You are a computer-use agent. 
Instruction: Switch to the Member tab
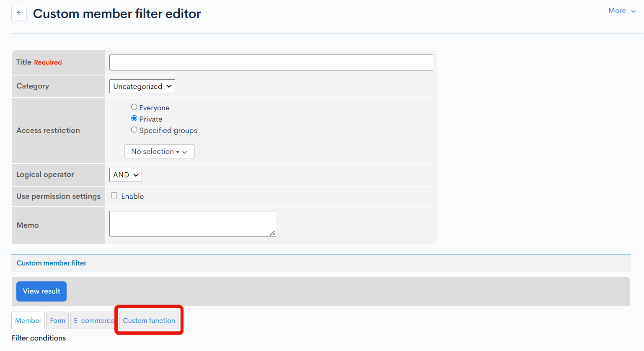click(28, 320)
